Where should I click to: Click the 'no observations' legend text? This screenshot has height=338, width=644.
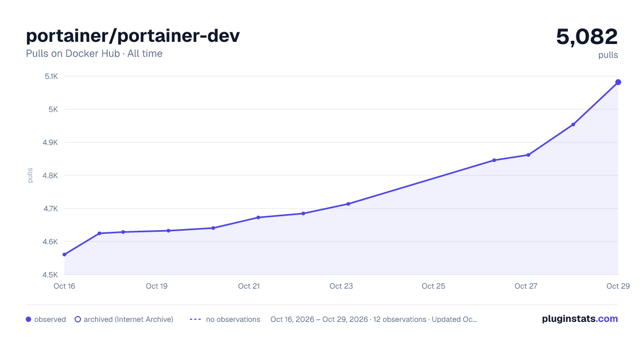pyautogui.click(x=233, y=319)
